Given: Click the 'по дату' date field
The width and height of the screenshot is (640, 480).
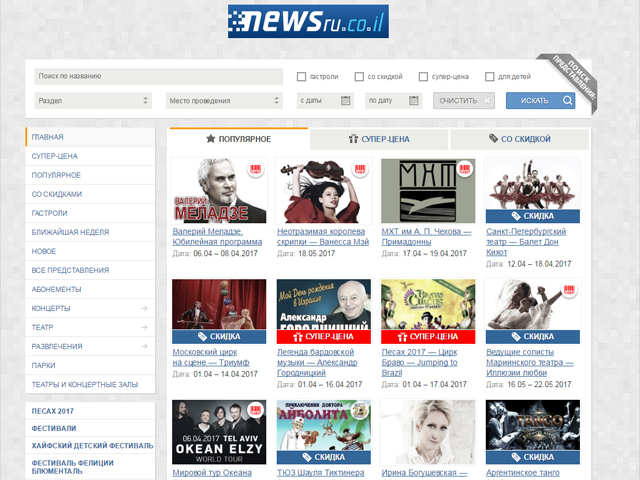Looking at the screenshot, I should 393,100.
